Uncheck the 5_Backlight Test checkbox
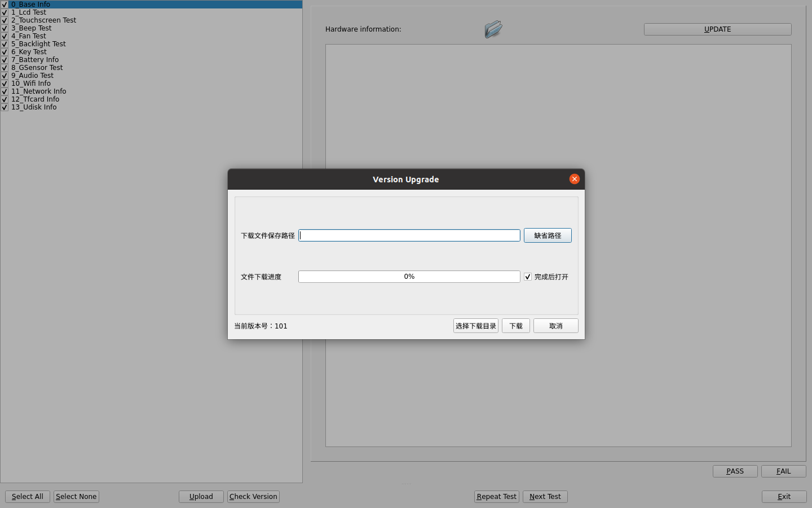Screen dimensions: 812x508 click(5, 44)
